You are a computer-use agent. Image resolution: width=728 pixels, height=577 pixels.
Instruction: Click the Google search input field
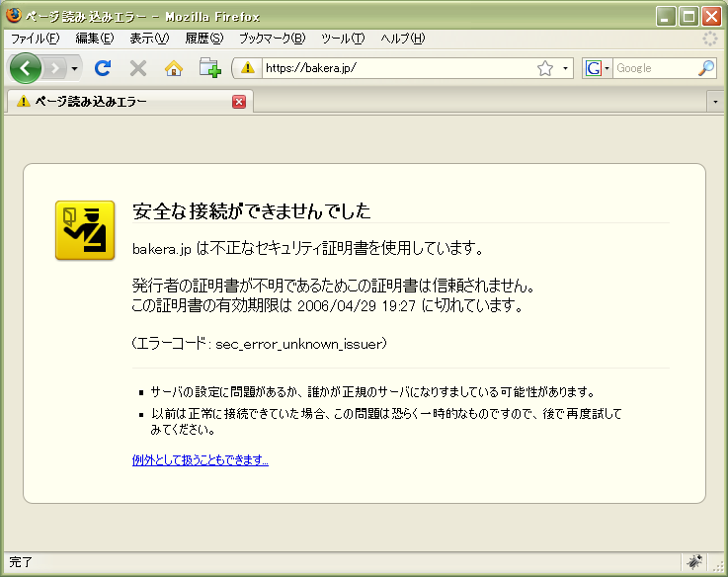655,68
